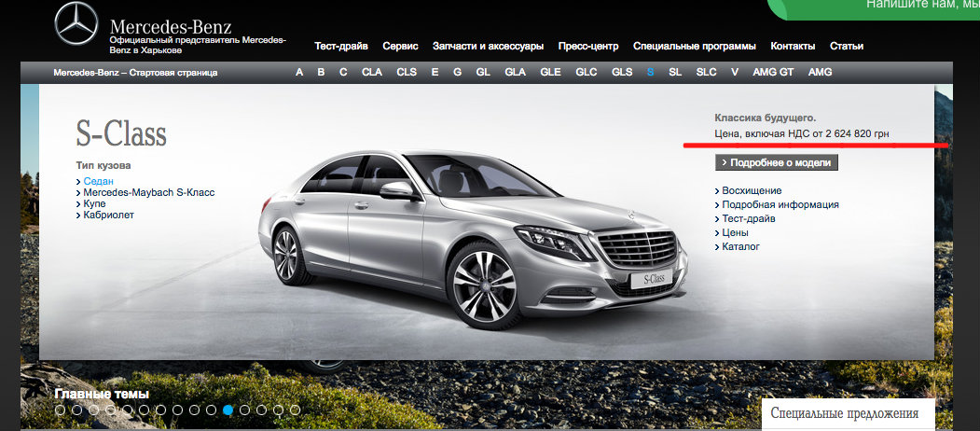Click the S-Class heading text

click(121, 133)
